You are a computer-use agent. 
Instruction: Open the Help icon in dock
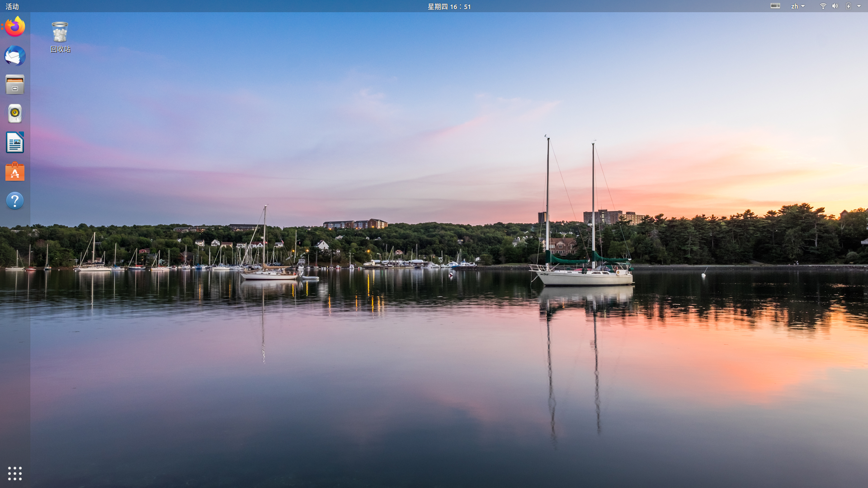(x=15, y=201)
